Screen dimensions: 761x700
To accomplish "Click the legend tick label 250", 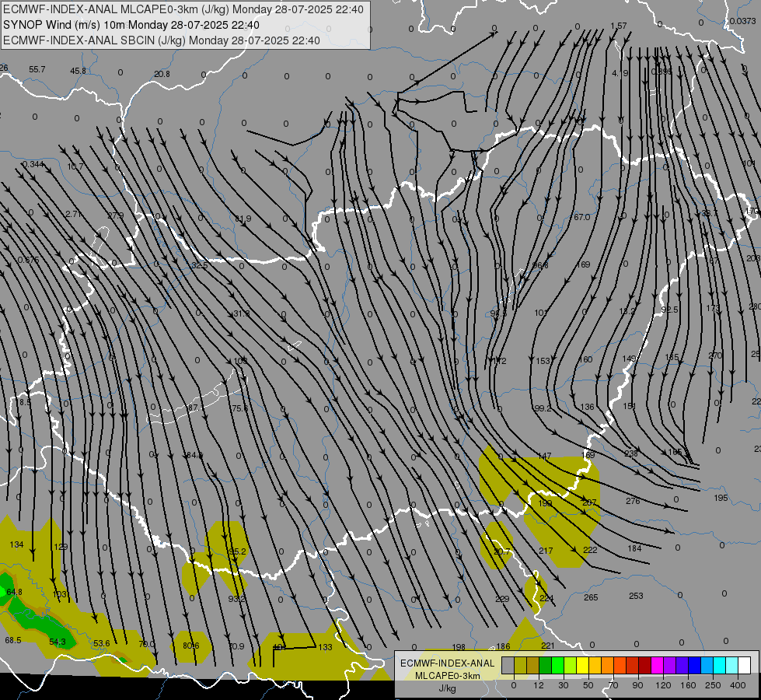I will point(713,685).
